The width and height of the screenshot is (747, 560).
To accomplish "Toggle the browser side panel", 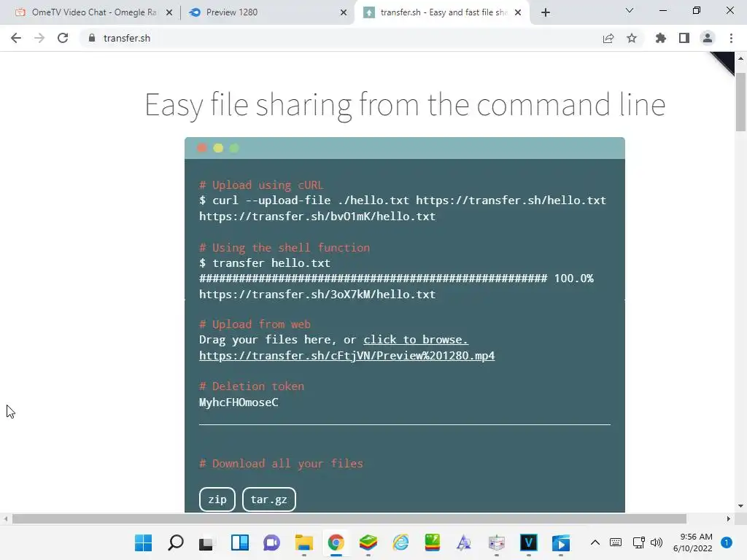I will click(x=684, y=38).
